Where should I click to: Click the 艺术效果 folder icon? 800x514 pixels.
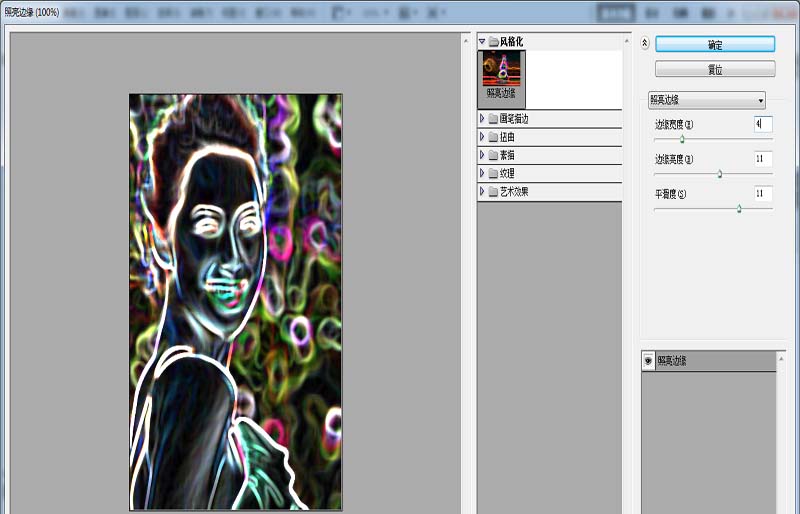(493, 192)
